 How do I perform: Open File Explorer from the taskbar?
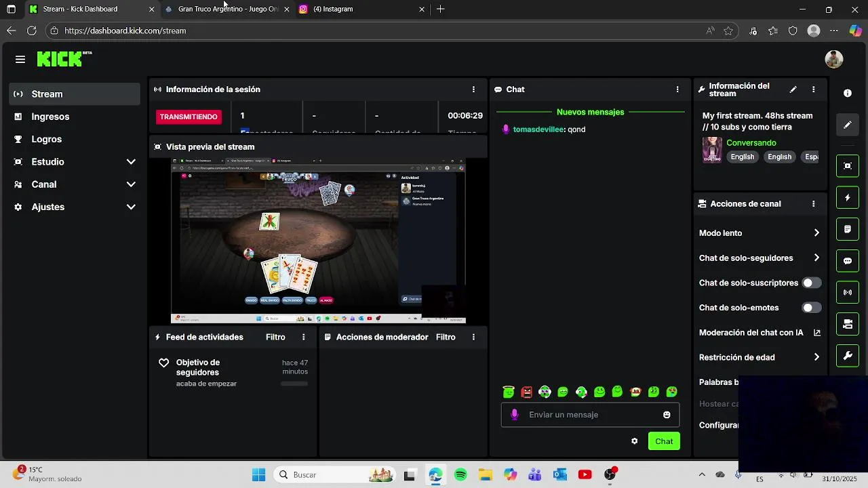[485, 475]
